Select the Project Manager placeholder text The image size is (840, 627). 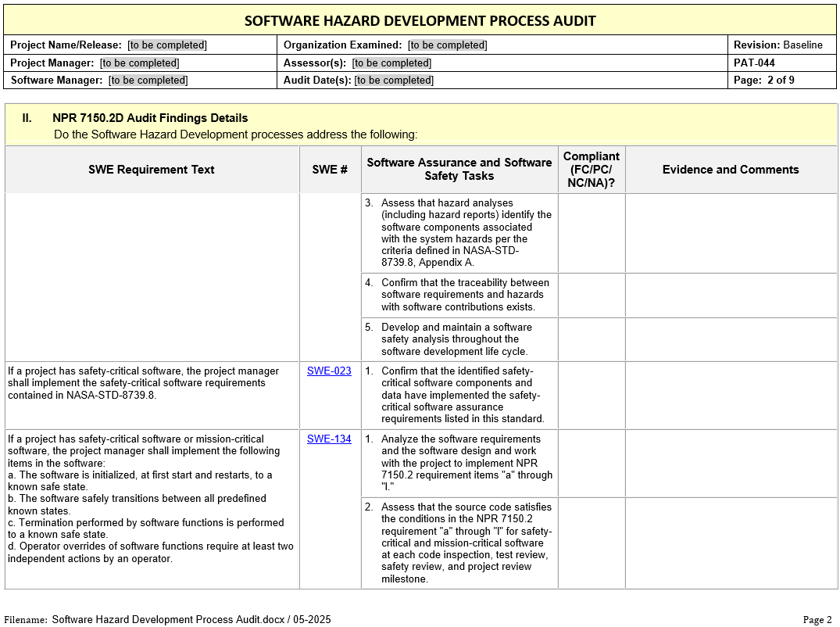tap(139, 63)
